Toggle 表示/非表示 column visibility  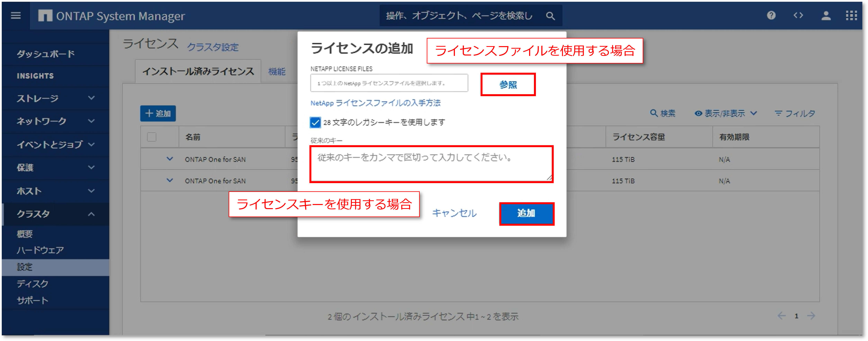pos(726,114)
